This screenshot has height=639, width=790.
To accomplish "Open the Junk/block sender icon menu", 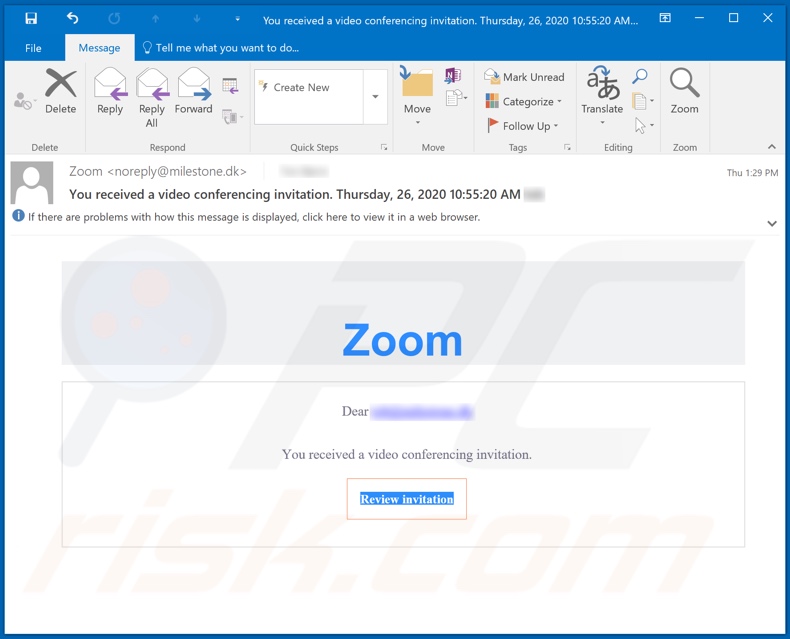I will (x=23, y=100).
